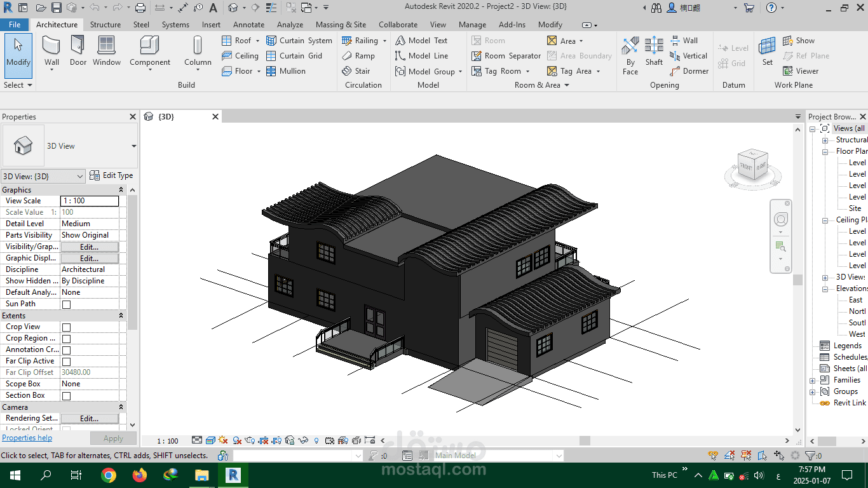Click the Curtain Grid tool
The image size is (868, 488).
click(294, 56)
